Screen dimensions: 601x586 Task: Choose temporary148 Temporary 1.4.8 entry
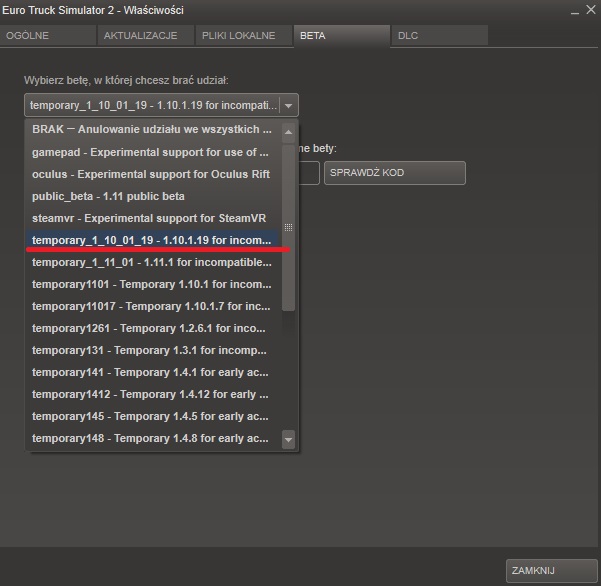153,438
